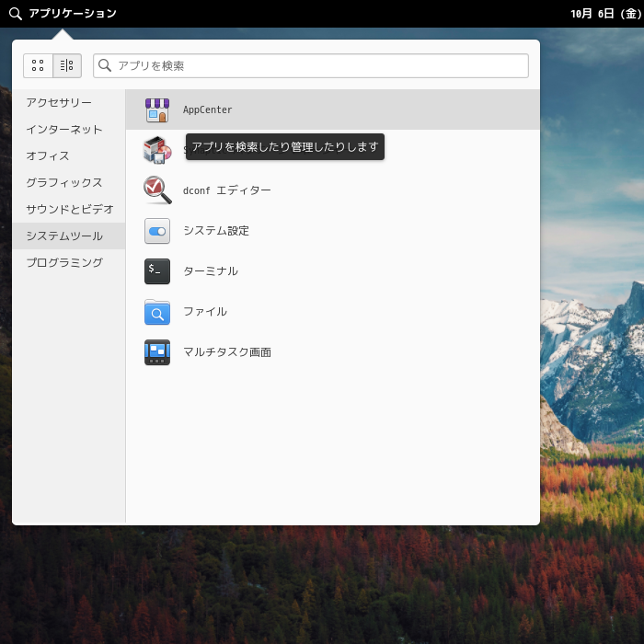The width and height of the screenshot is (644, 644).
Task: Select the アクセサリー category
Action: (69, 103)
